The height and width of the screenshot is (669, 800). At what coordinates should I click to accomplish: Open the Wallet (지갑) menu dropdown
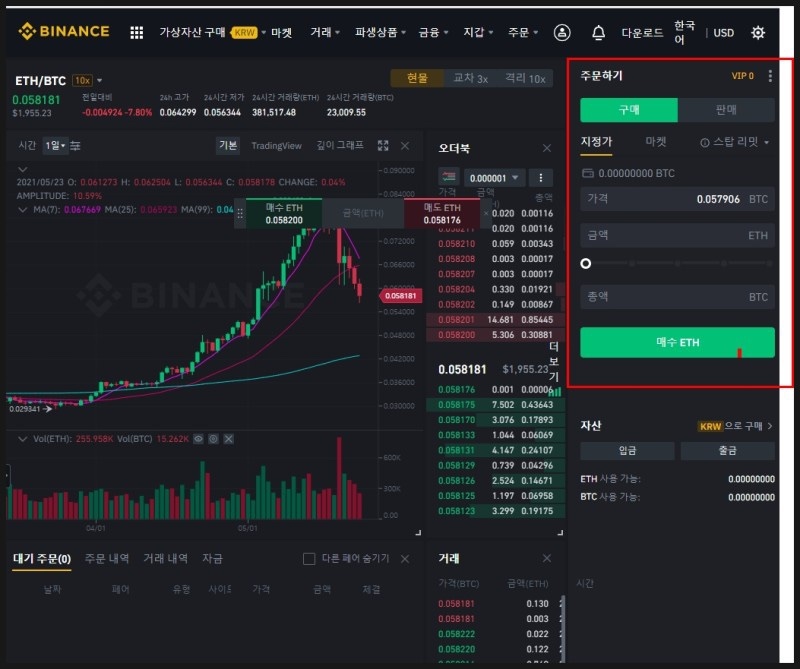click(478, 33)
